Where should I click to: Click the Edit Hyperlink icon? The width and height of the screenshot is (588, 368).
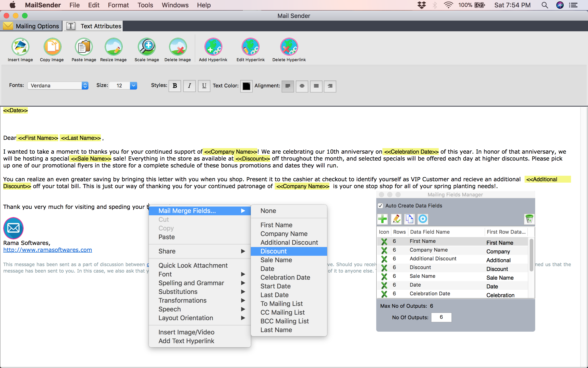coord(251,46)
